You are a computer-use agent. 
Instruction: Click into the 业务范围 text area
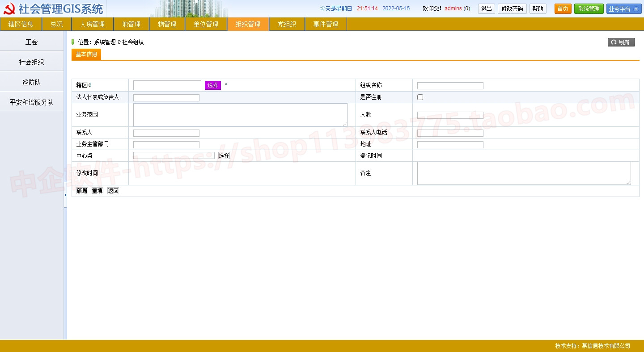pos(240,115)
